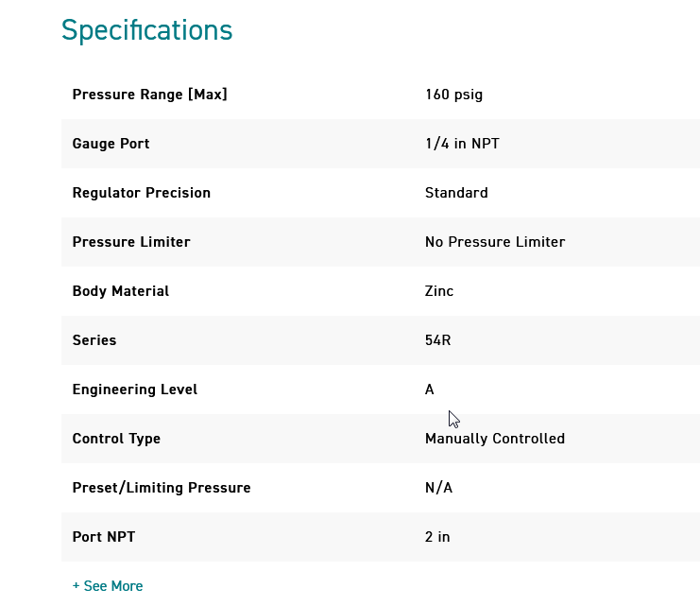The image size is (700, 606).
Task: Select the Gauge Port label
Action: (111, 144)
